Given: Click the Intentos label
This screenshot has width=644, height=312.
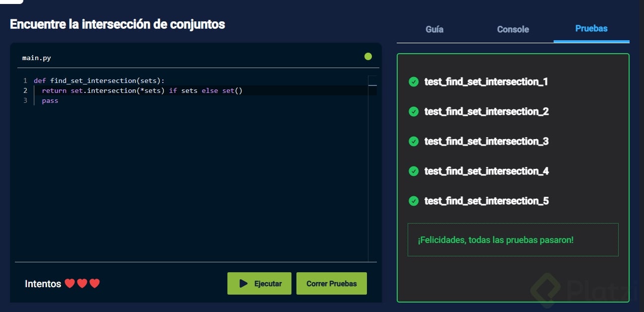Looking at the screenshot, I should tap(43, 284).
